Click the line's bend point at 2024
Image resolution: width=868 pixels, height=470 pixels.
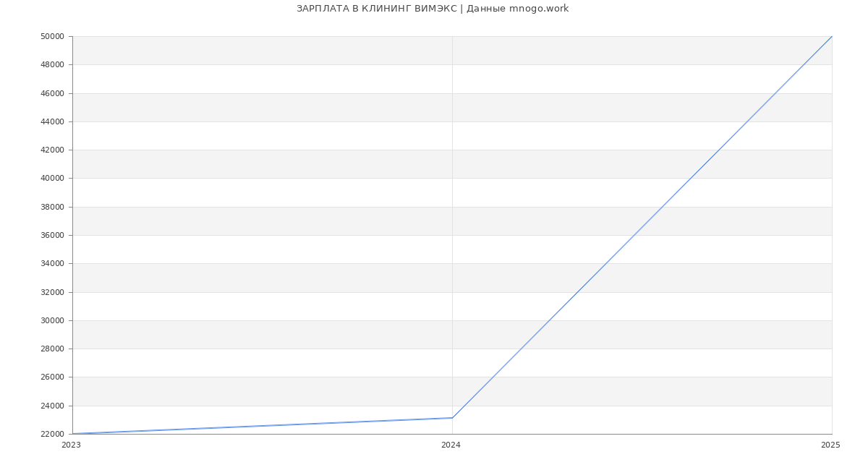452,418
